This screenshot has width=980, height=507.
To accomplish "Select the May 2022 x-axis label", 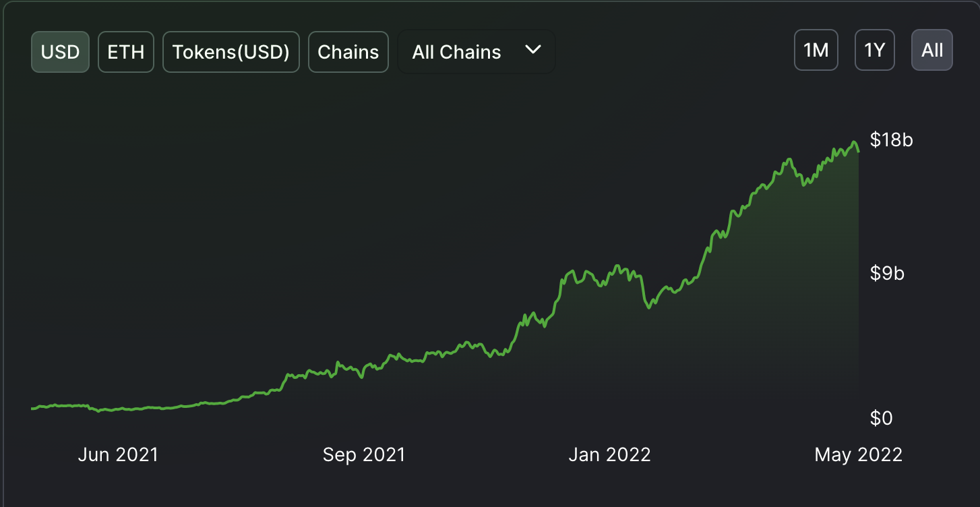I will 858,454.
